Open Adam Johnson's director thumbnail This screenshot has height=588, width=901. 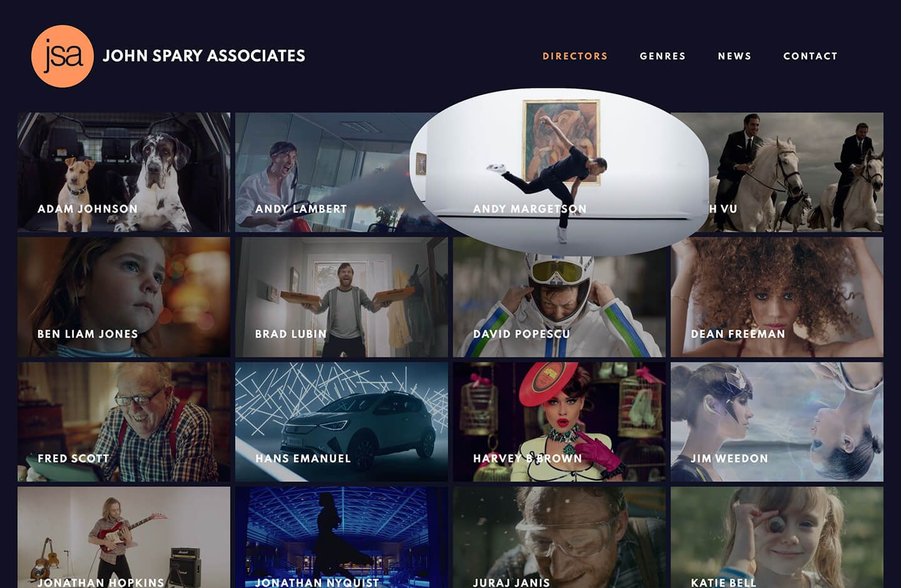point(124,173)
